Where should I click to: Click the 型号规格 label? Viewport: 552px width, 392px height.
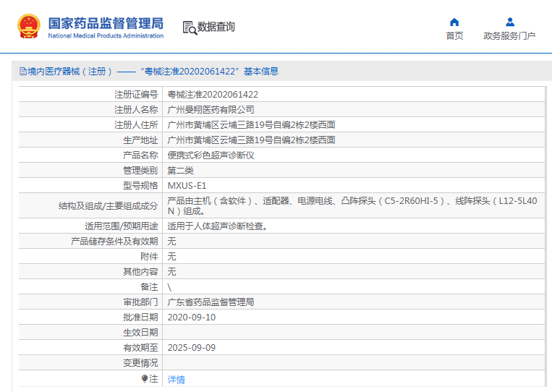click(x=140, y=186)
